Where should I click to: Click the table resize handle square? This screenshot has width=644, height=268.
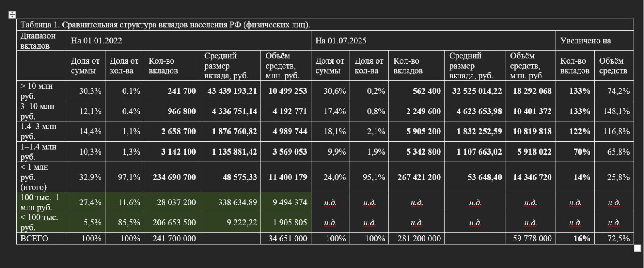pyautogui.click(x=637, y=248)
